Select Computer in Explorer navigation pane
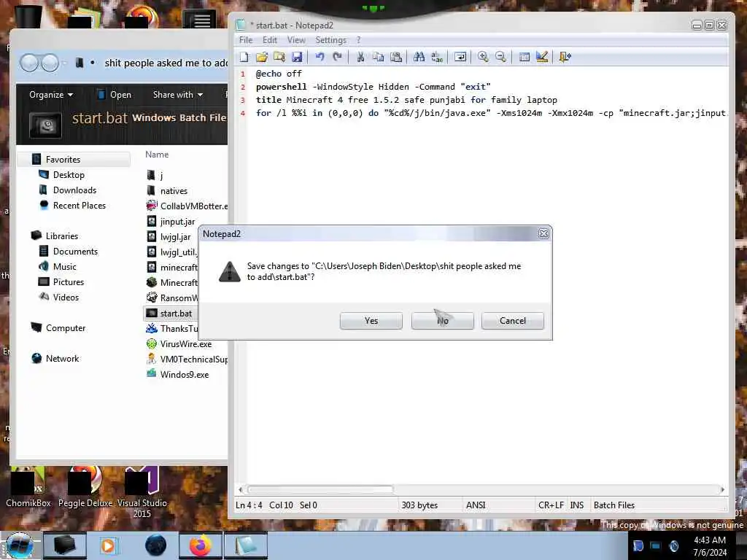Screen dimensions: 747x560 tap(65, 328)
